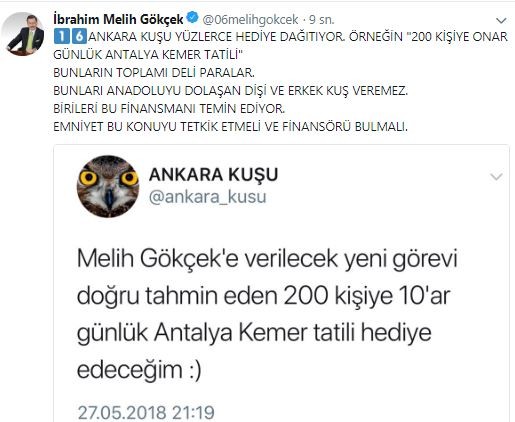Open the owl avatar of ANKARA KUŞU

click(x=108, y=186)
